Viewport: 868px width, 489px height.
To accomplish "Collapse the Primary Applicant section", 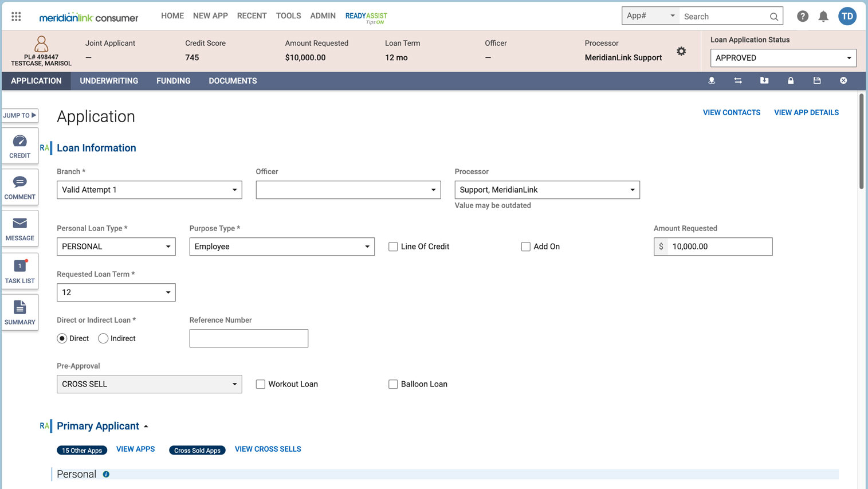I will coord(146,426).
